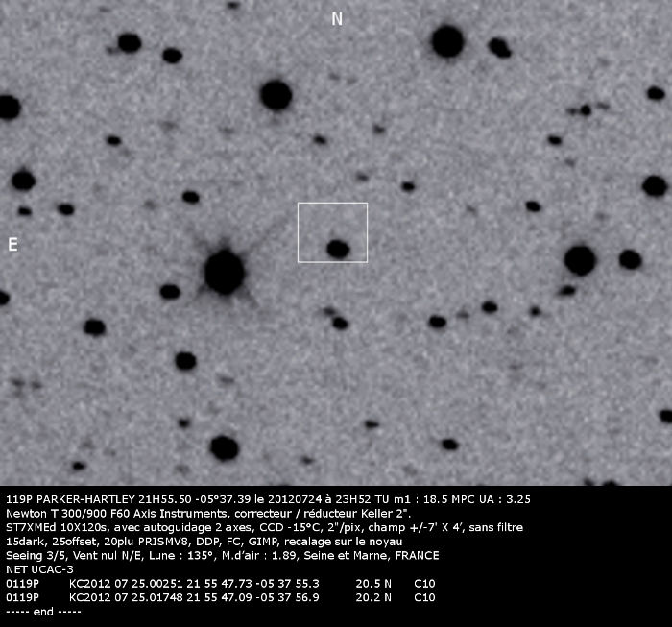Click the "20.5 N" magnitude value
Screen dimensions: 672x627
[373, 583]
